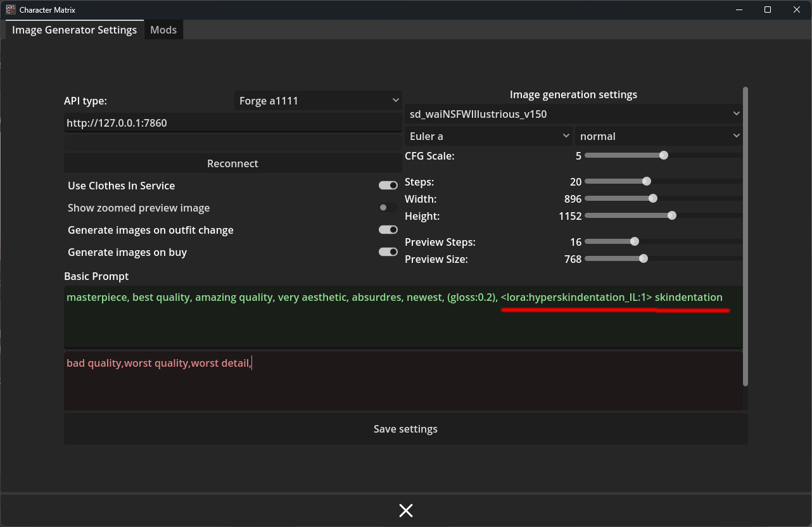Enable Show zoomed preview image
The height and width of the screenshot is (527, 812).
pyautogui.click(x=388, y=208)
